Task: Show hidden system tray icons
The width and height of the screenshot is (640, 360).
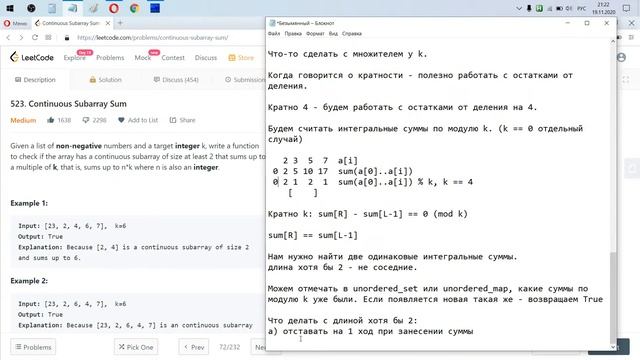Action: [x=519, y=8]
